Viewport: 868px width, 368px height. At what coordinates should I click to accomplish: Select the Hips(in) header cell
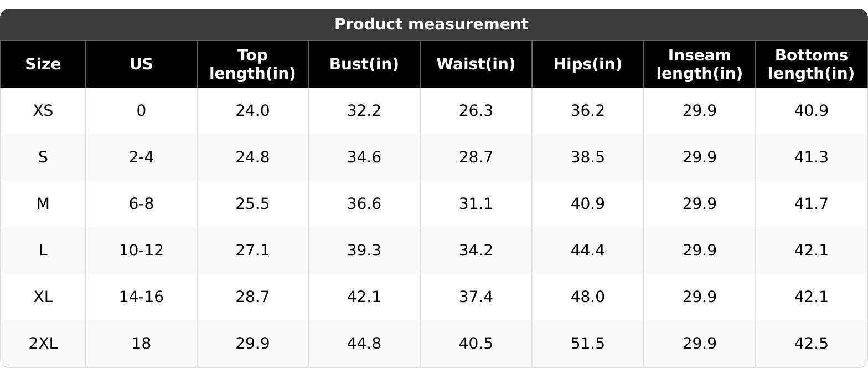pyautogui.click(x=587, y=64)
